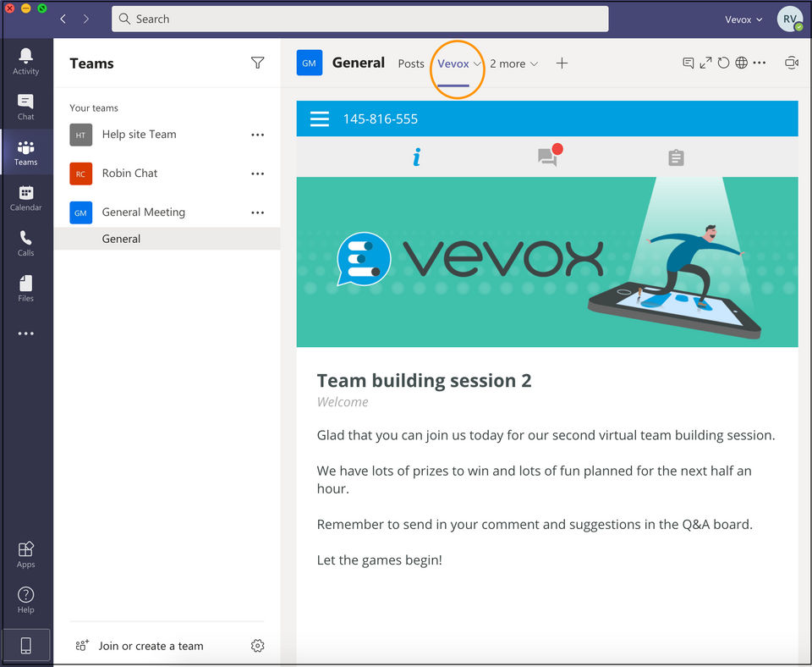Click the Welcome subtitle
Viewport: 812px width, 667px height.
click(343, 402)
